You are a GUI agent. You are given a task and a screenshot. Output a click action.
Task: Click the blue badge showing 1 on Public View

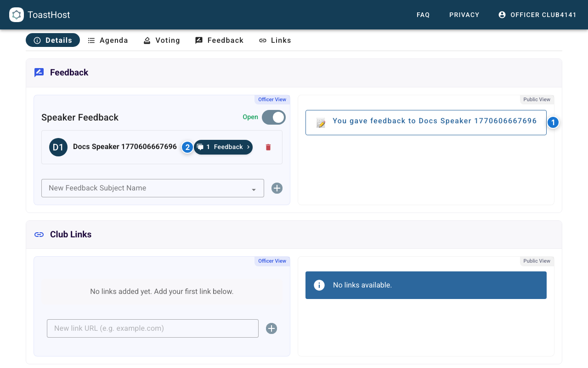coord(553,122)
